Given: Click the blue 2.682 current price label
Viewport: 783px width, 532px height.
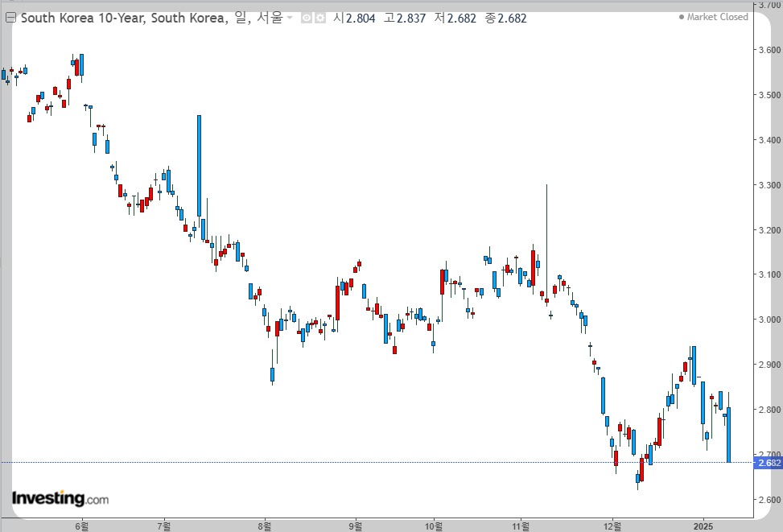Looking at the screenshot, I should (768, 463).
